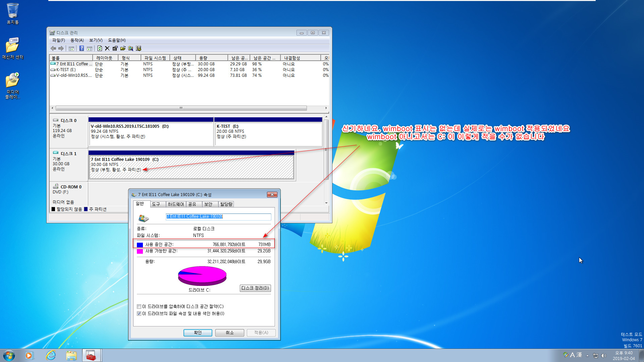
Task: Open the 파일(F) menu
Action: pos(58,40)
